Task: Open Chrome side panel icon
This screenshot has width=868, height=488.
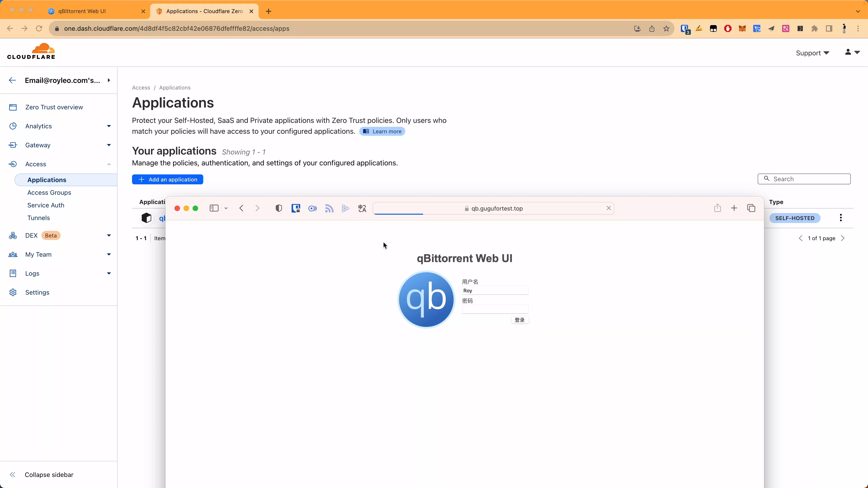Action: 829,29
